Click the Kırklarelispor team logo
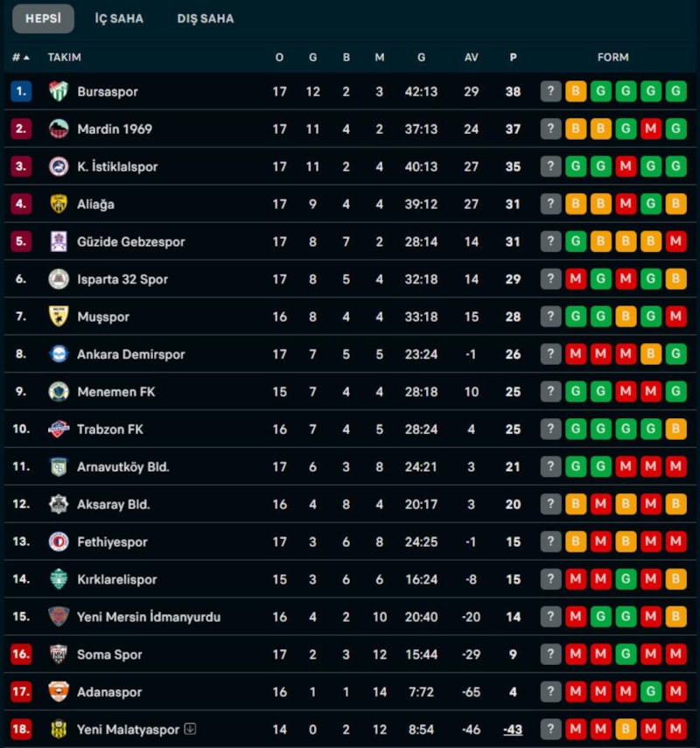The width and height of the screenshot is (700, 748). (x=59, y=579)
